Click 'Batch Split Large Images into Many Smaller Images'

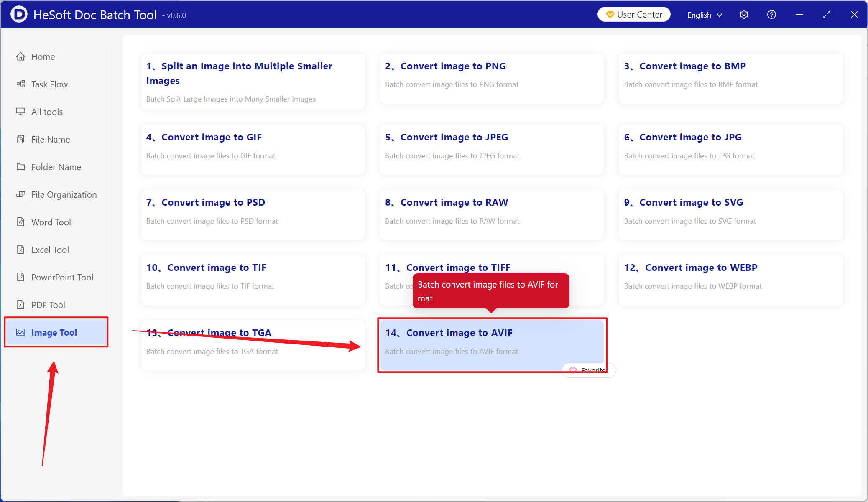tap(231, 99)
